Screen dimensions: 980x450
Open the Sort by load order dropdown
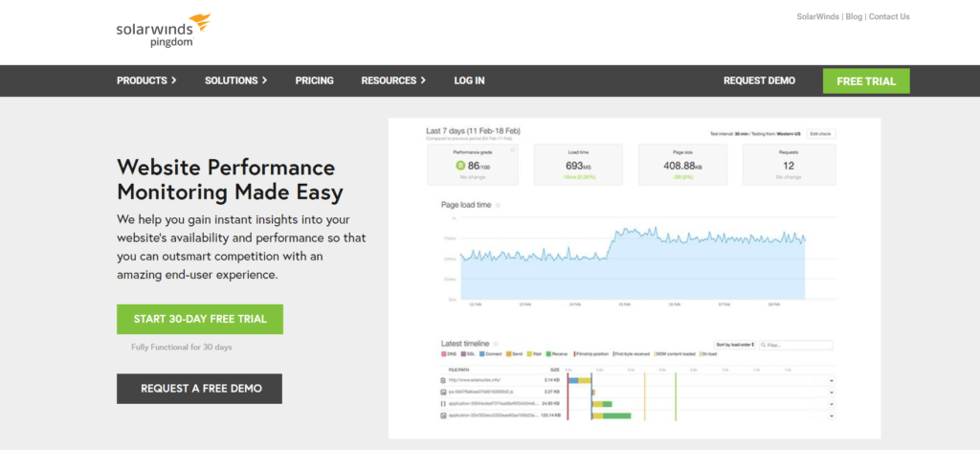pyautogui.click(x=735, y=344)
